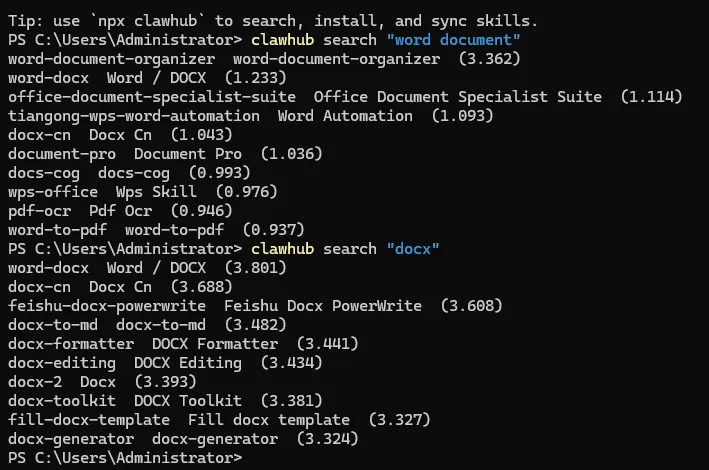The height and width of the screenshot is (470, 709).
Task: Click the tiangong-wps-word-automation result
Action: coord(135,116)
